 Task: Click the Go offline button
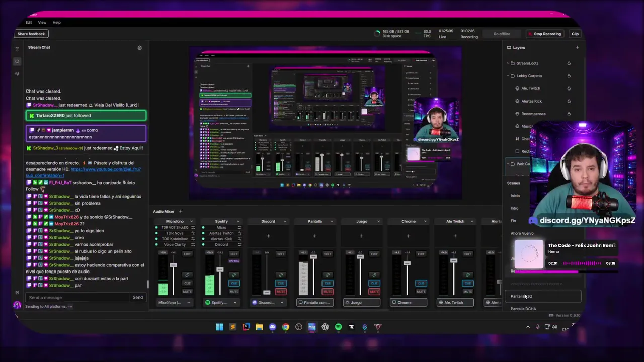502,34
